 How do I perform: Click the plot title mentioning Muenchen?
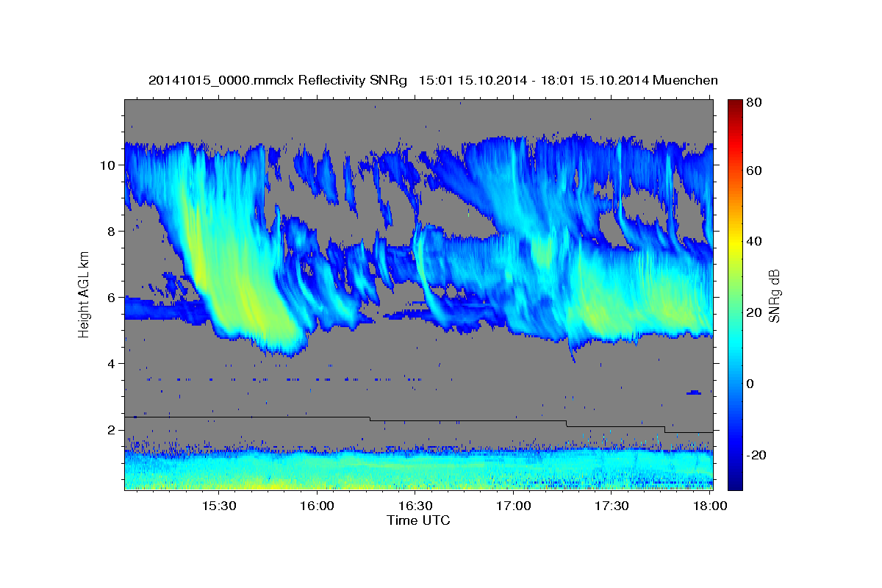coord(433,80)
